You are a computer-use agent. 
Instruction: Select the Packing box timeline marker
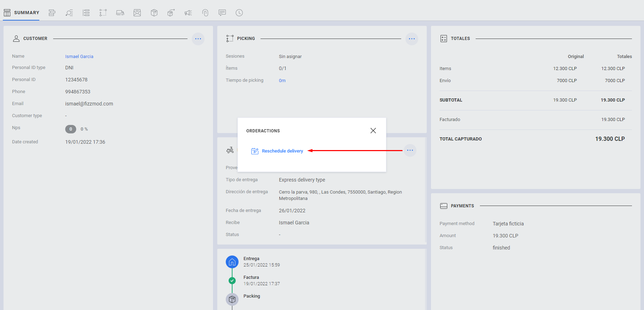click(x=232, y=299)
